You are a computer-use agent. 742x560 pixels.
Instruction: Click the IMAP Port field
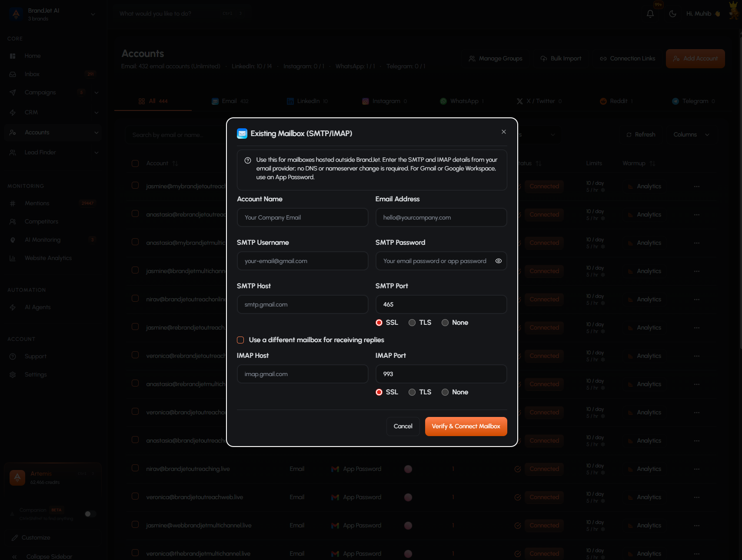click(x=441, y=374)
